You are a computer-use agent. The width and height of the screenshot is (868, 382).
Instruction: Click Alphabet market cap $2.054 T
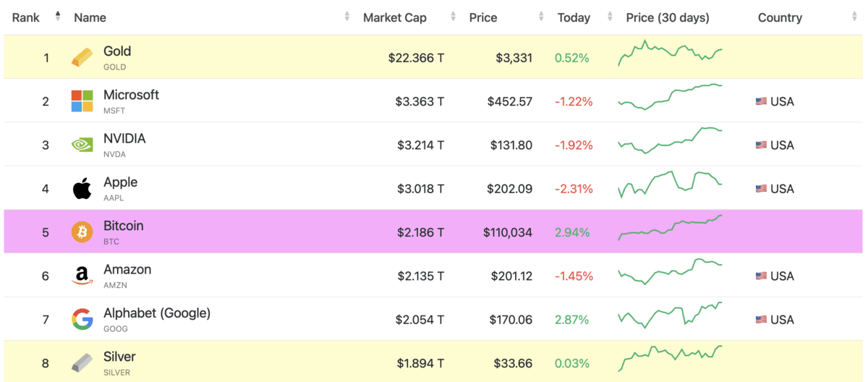(420, 320)
